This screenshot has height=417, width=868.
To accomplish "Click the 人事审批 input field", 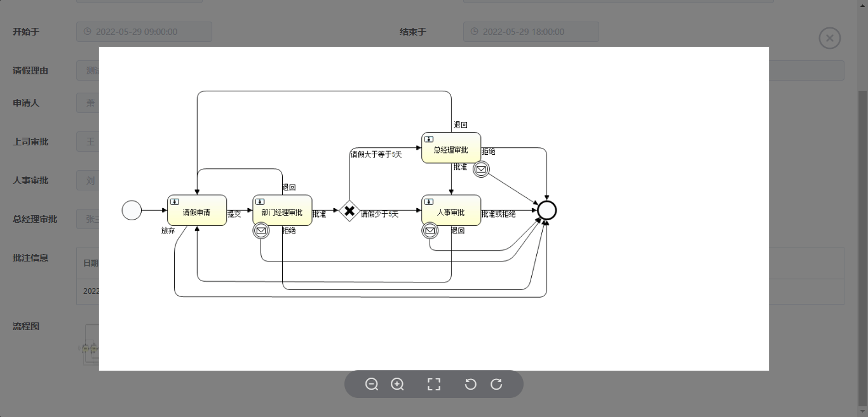I will point(88,180).
